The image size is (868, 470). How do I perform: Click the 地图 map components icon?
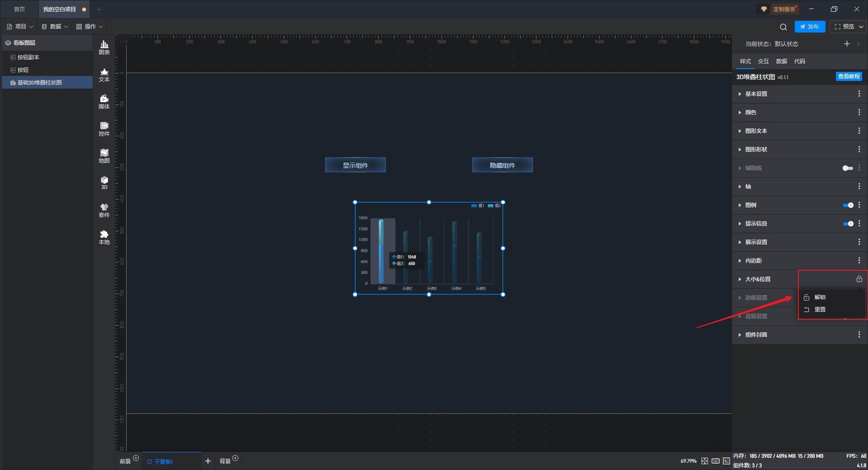pyautogui.click(x=104, y=156)
